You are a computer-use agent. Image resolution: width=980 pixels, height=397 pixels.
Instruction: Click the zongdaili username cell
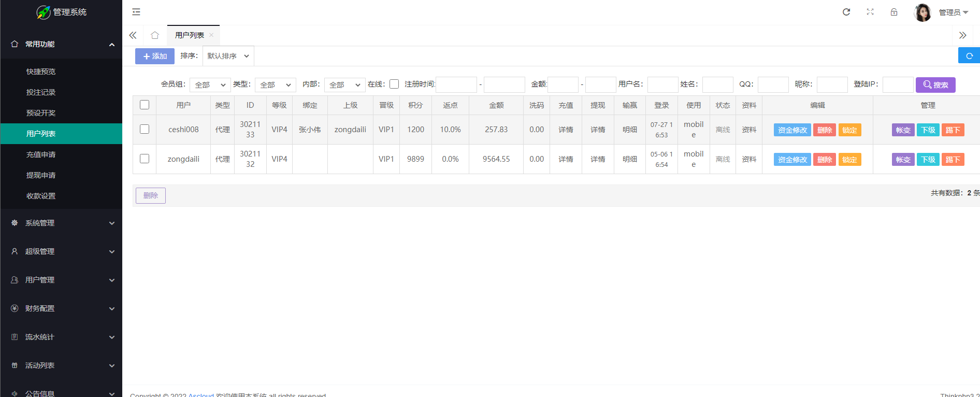(x=183, y=159)
